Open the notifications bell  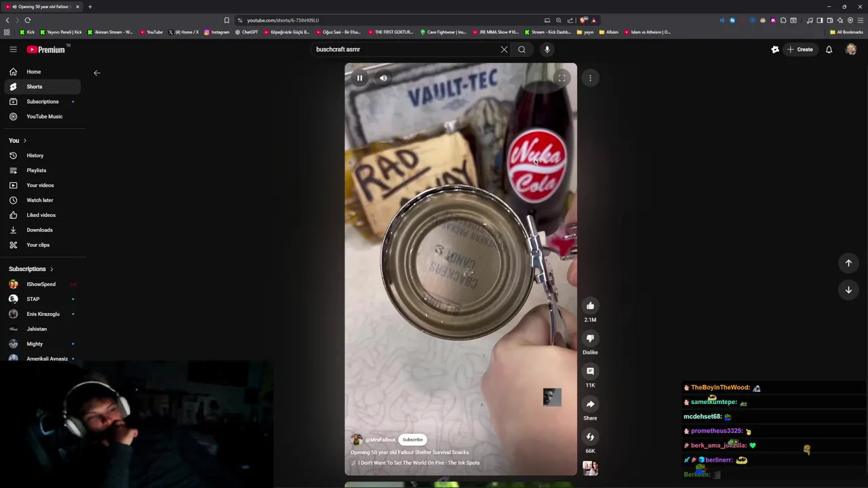pyautogui.click(x=829, y=49)
